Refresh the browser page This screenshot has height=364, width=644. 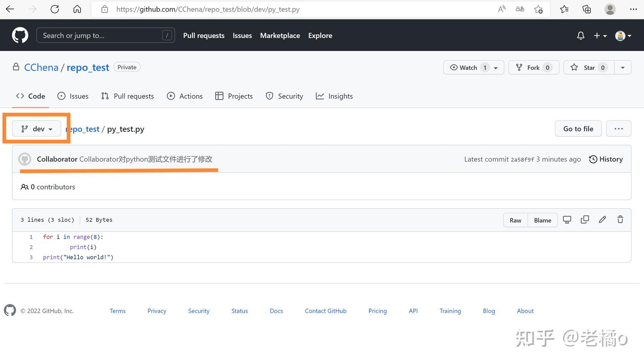pos(55,9)
